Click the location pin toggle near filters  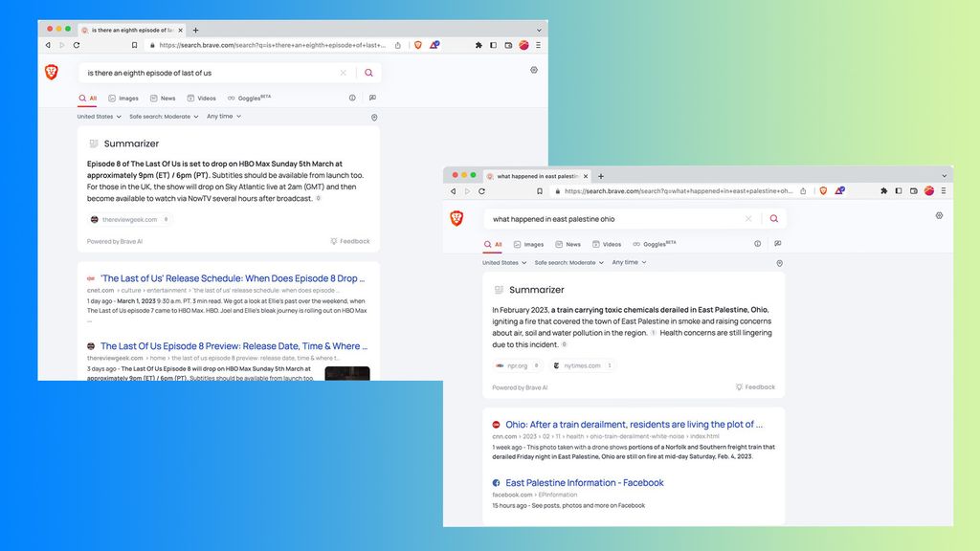779,262
